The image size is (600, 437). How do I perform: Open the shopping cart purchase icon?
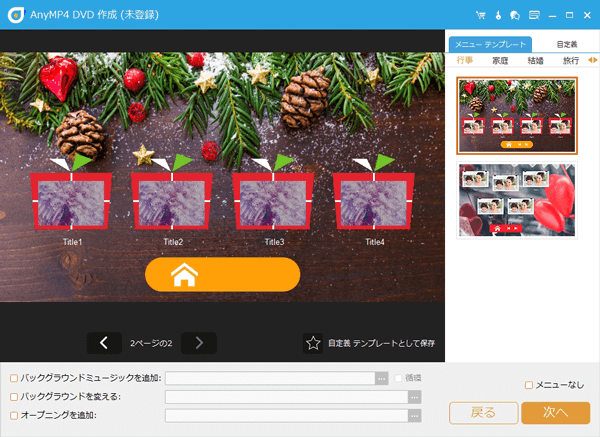point(481,15)
